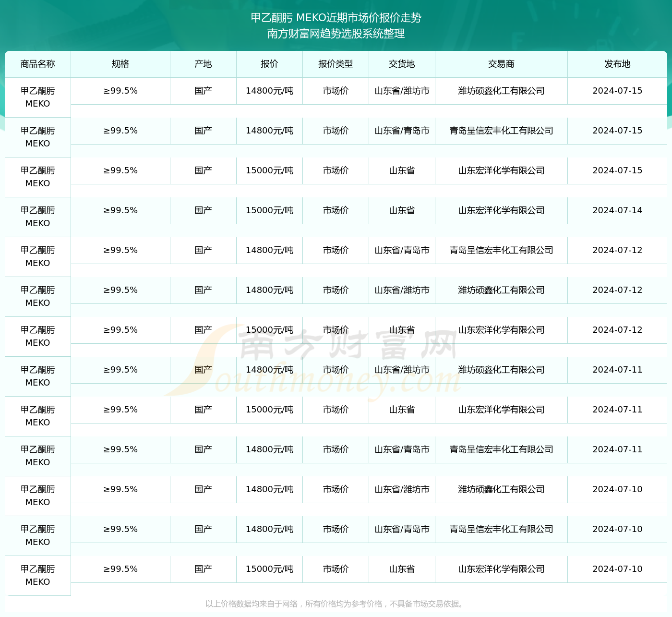Select 14800元/吨 in the 2024-07-12 潍坊硕鑫 row

[x=269, y=290]
